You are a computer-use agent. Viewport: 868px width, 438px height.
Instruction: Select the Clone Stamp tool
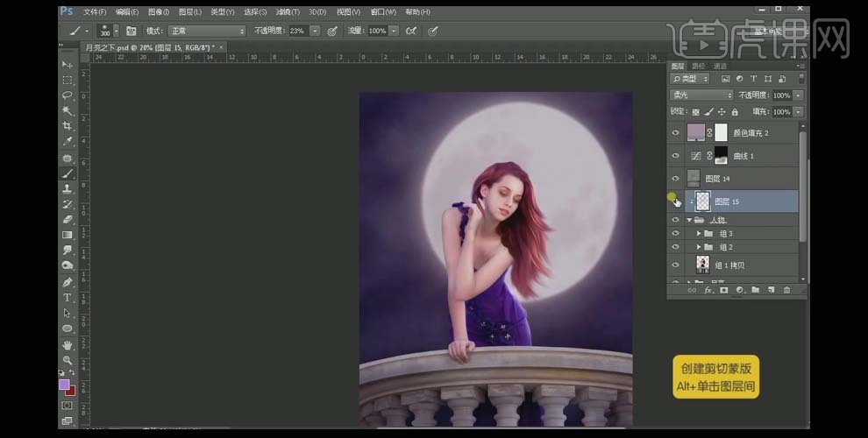(x=68, y=189)
